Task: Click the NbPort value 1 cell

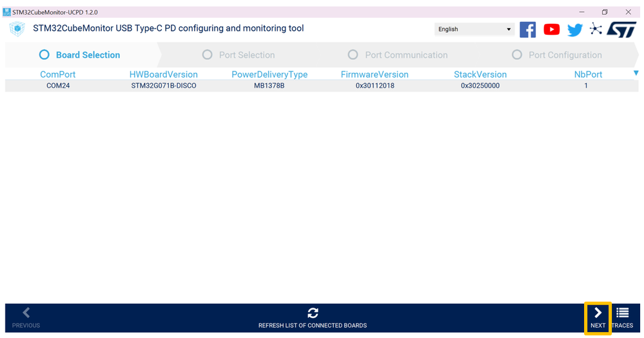Action: tap(586, 86)
